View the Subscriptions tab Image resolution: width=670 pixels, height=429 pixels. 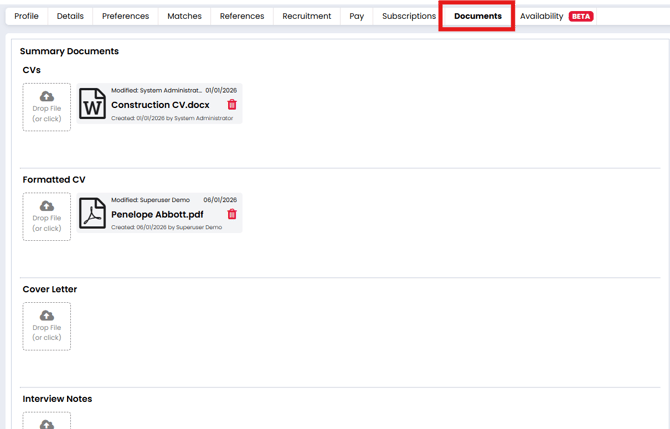coord(409,16)
